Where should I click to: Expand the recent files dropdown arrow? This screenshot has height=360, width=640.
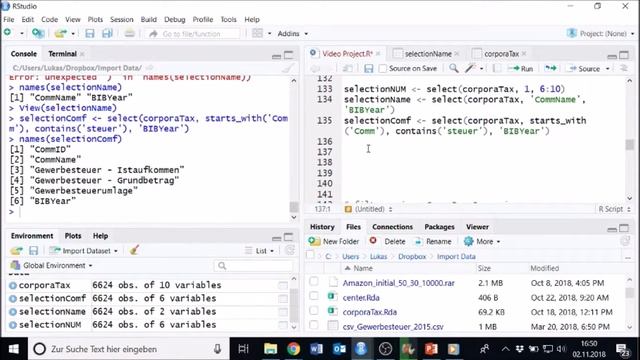coord(73,33)
